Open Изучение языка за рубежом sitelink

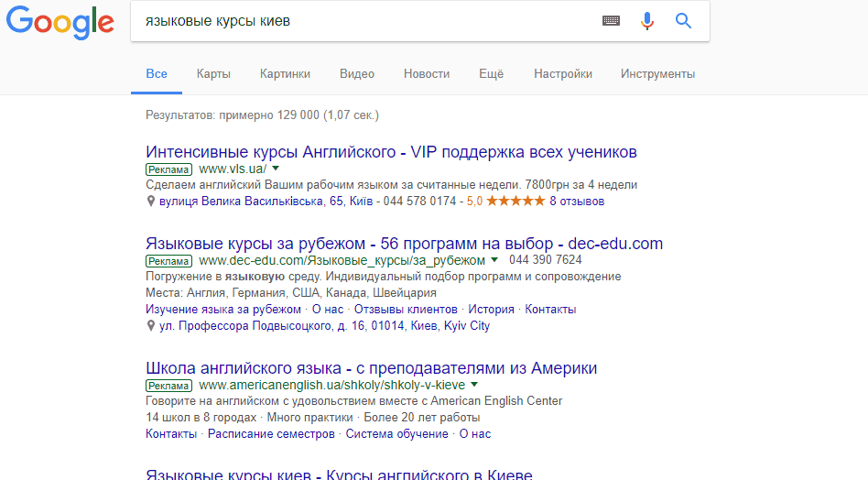(x=223, y=309)
